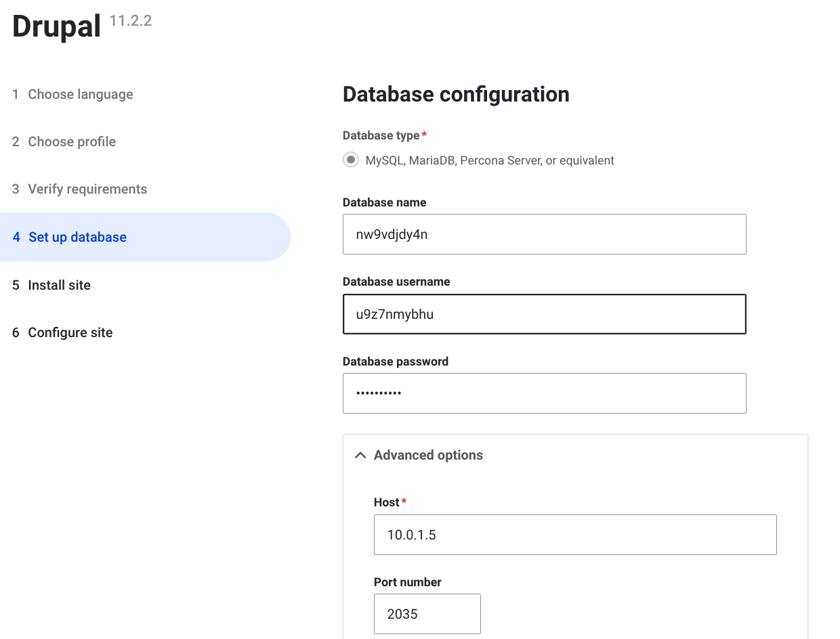Click the Database configuration heading

(455, 94)
